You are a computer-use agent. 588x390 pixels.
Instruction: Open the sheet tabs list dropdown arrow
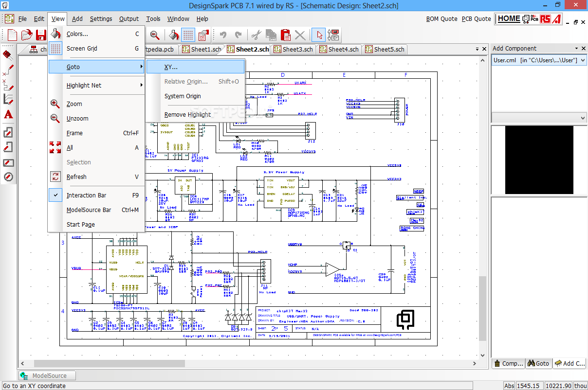coord(477,49)
